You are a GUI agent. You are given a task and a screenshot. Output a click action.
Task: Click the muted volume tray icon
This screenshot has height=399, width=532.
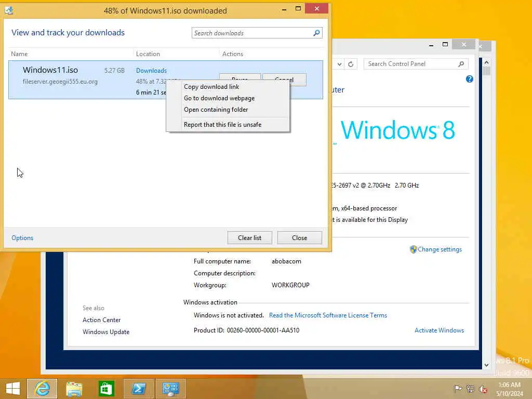point(483,389)
